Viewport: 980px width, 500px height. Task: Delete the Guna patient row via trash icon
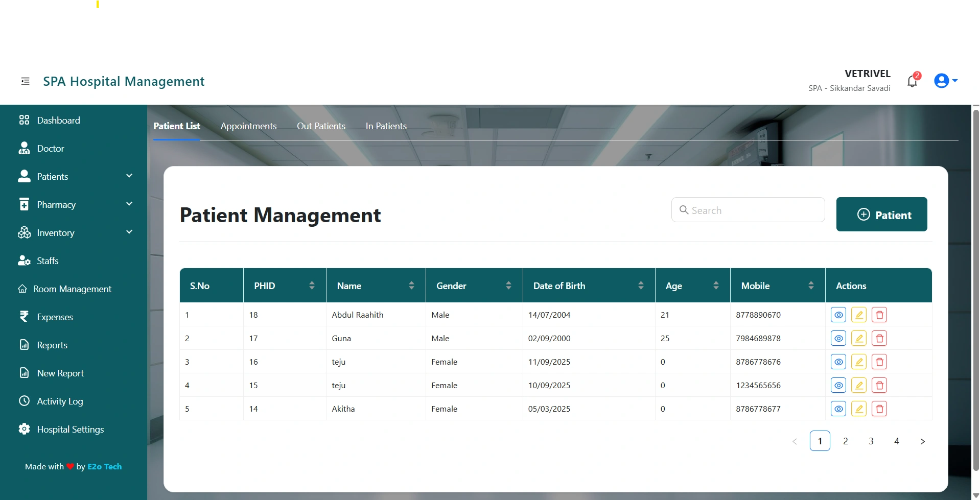879,339
